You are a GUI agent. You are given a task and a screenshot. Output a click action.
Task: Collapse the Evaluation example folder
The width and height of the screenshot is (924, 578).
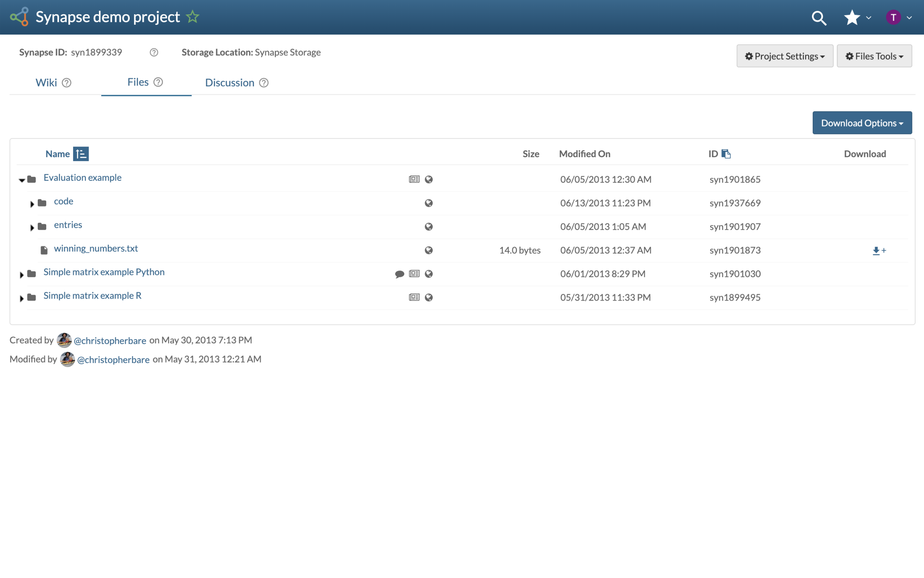(x=22, y=180)
